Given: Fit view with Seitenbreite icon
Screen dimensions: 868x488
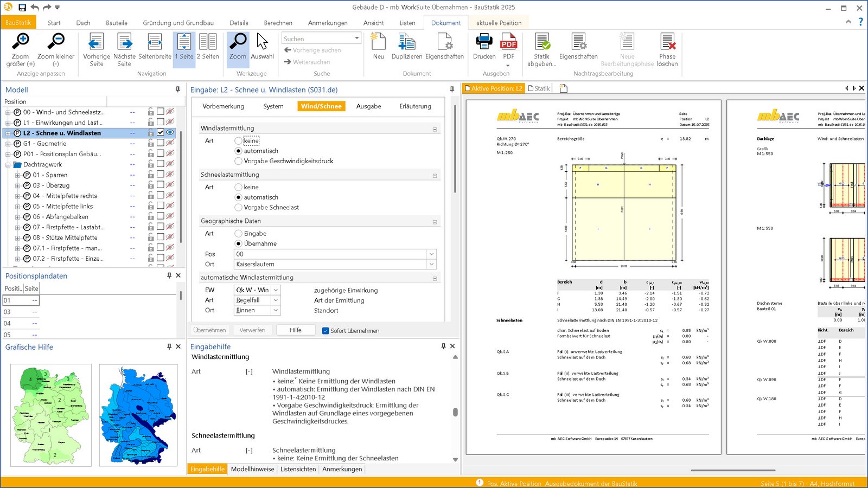Looking at the screenshot, I should pyautogui.click(x=155, y=42).
